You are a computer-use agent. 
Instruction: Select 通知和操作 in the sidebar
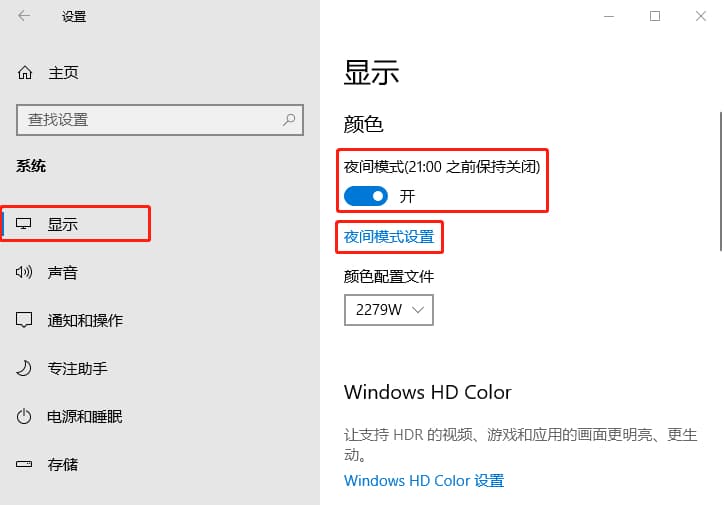pos(85,320)
